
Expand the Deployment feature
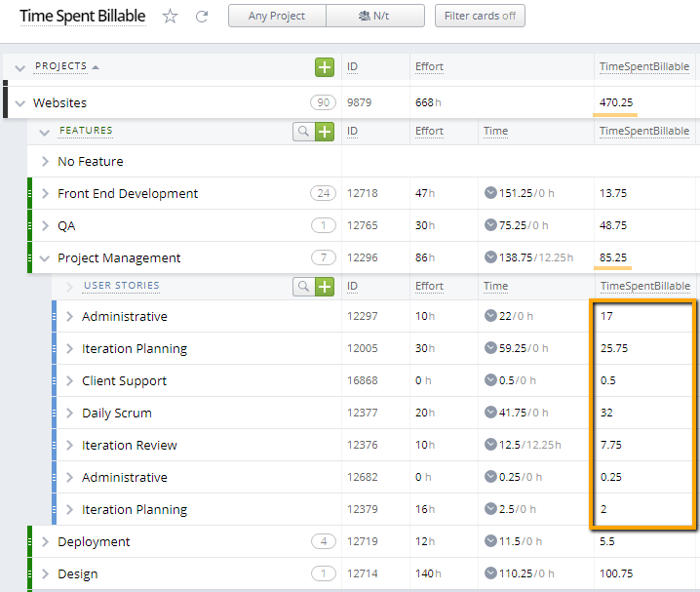point(45,541)
